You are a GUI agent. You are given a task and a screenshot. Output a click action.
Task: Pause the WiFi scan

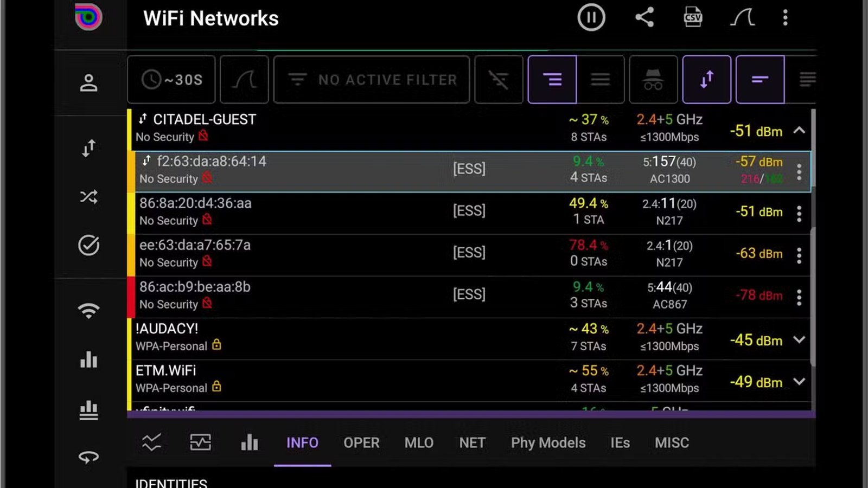[x=591, y=18]
